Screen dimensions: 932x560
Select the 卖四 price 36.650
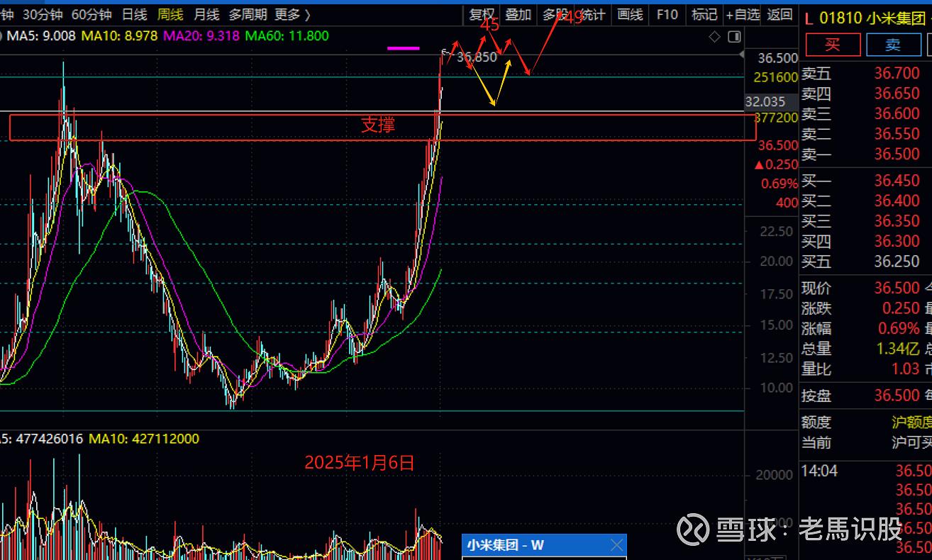[x=897, y=94]
